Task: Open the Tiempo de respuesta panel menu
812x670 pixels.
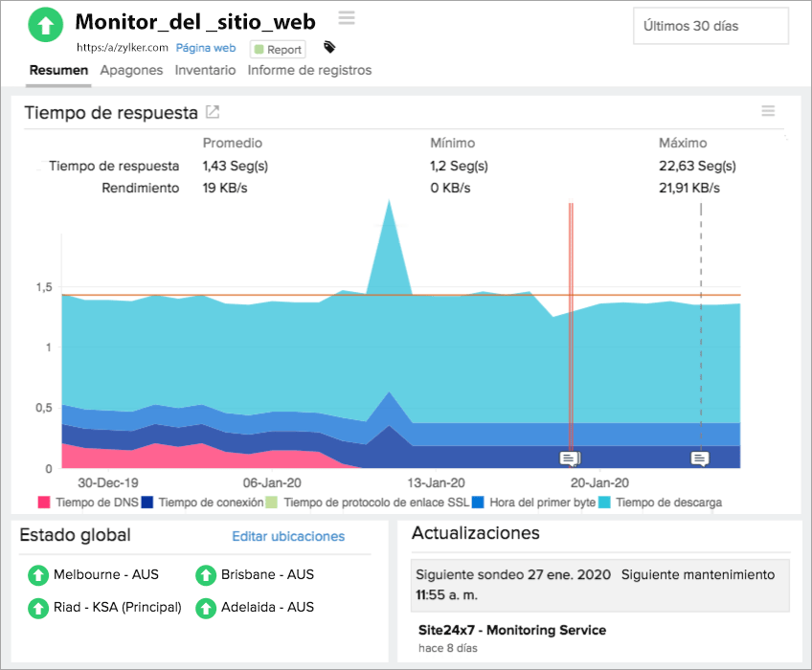Action: click(768, 111)
